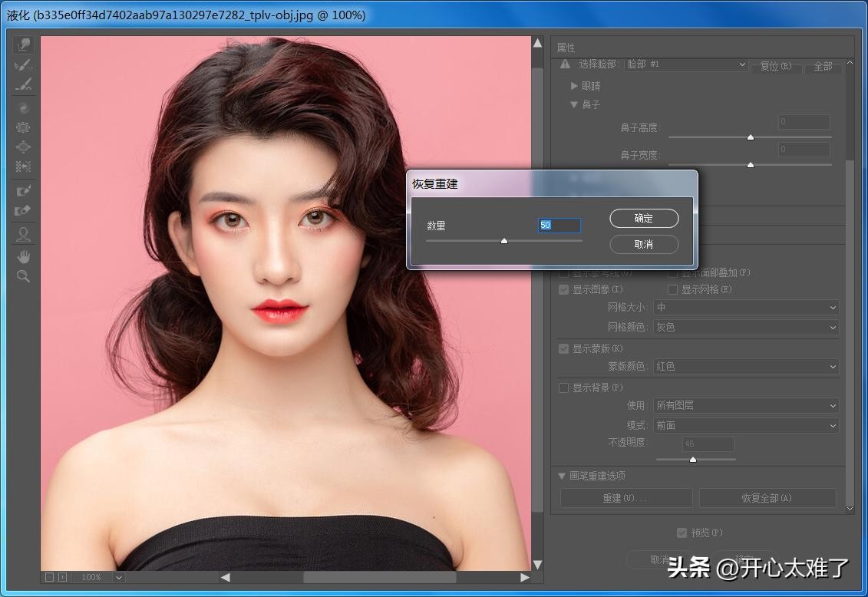This screenshot has height=597, width=868.
Task: Select the Bloat tool
Action: click(x=24, y=147)
